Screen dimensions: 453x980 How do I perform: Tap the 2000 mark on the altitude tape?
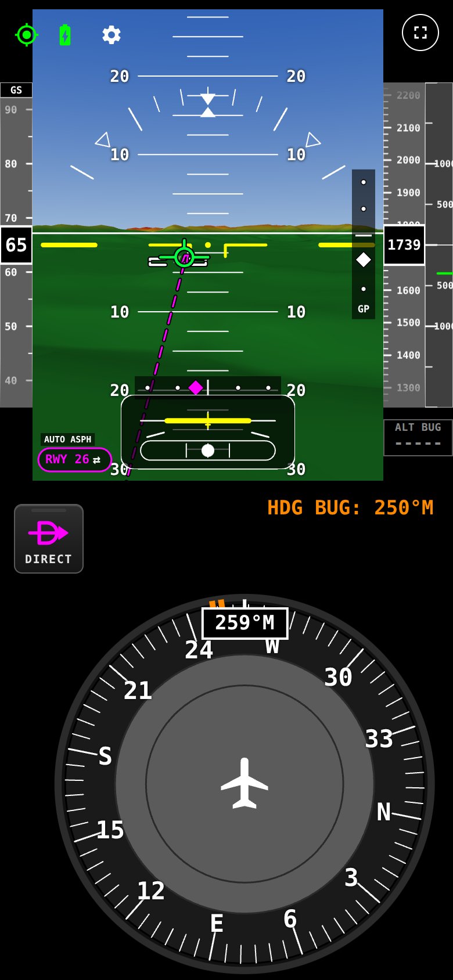point(408,160)
